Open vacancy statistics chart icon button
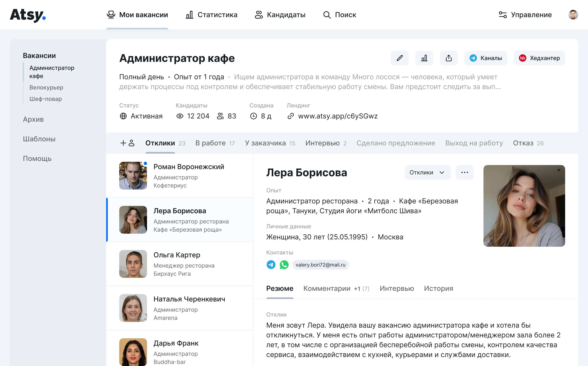The height and width of the screenshot is (366, 588). [424, 58]
